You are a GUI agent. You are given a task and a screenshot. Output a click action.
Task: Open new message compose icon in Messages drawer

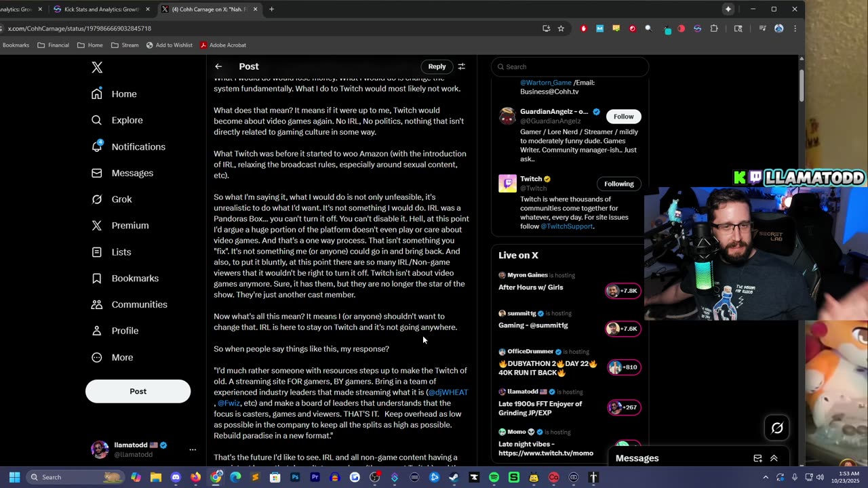[x=757, y=458]
